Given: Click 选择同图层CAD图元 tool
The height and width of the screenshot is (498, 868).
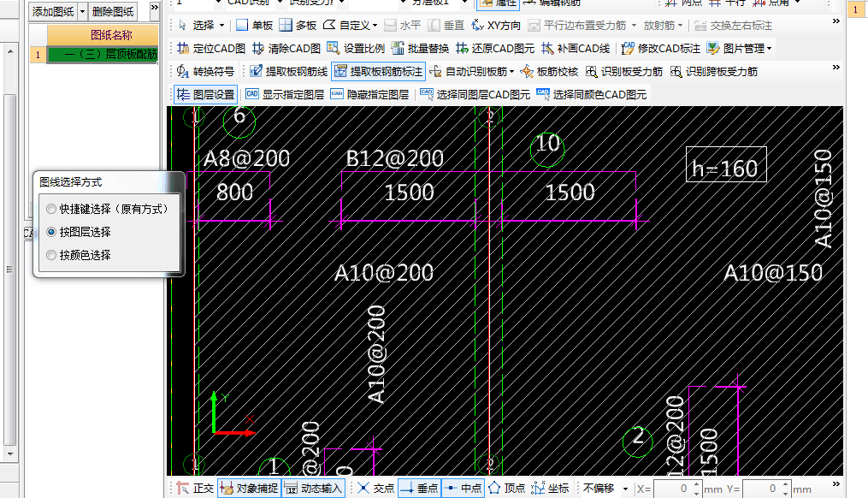Looking at the screenshot, I should click(475, 95).
